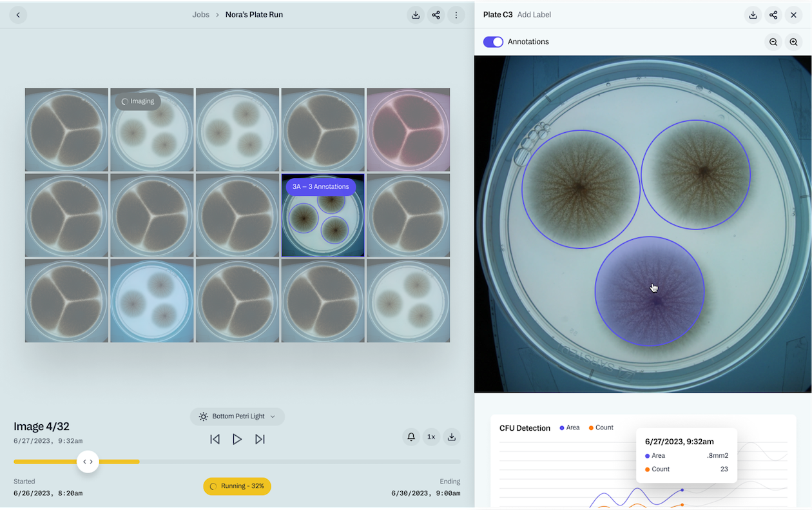This screenshot has width=812, height=510.
Task: Share Nora's Plate Run
Action: pyautogui.click(x=436, y=15)
